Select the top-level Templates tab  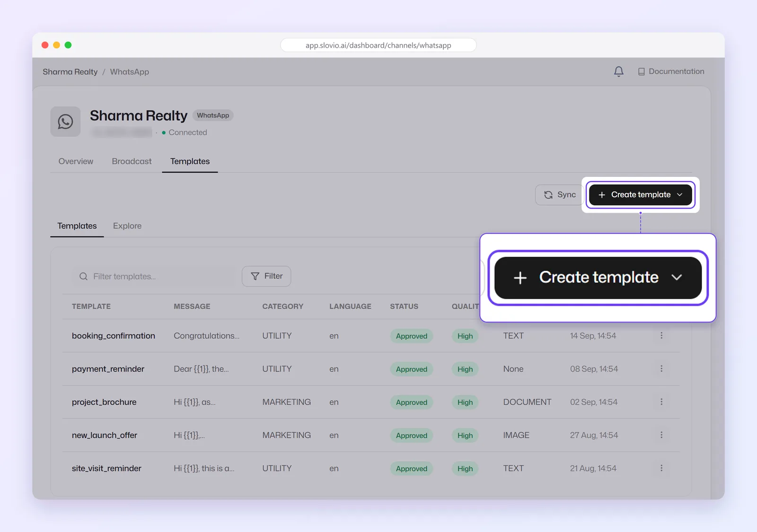(x=190, y=161)
